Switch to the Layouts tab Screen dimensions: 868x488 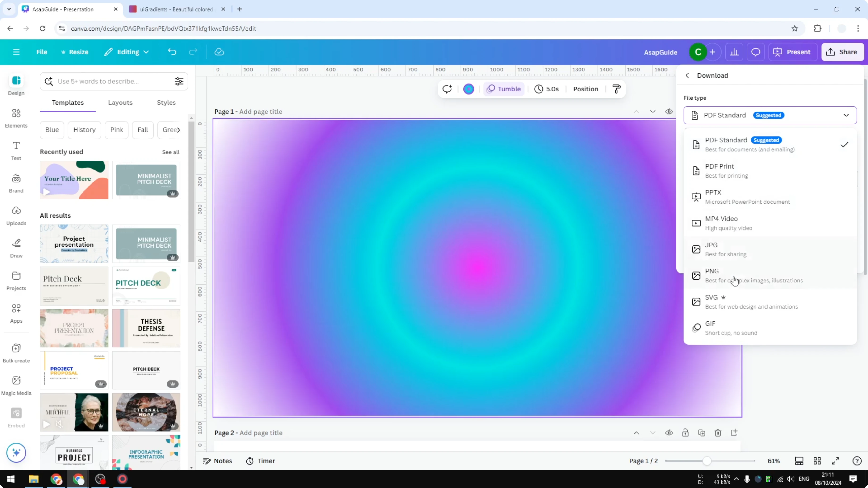pyautogui.click(x=120, y=103)
